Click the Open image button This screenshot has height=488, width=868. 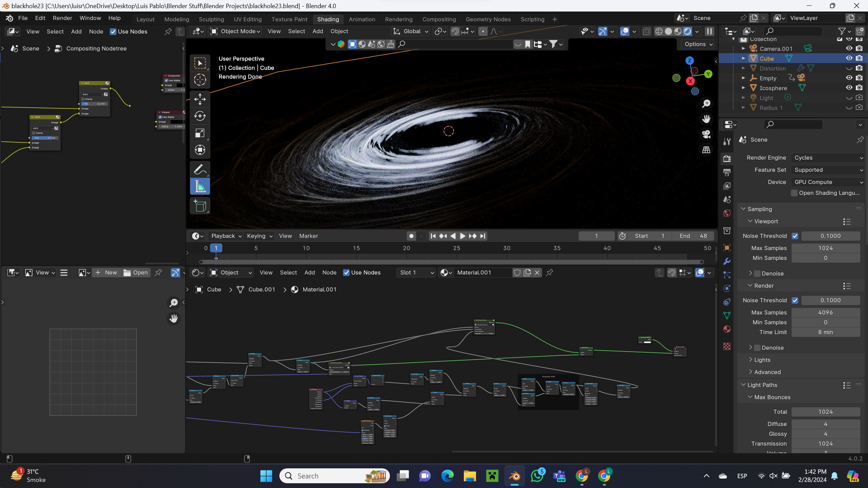[x=136, y=272]
